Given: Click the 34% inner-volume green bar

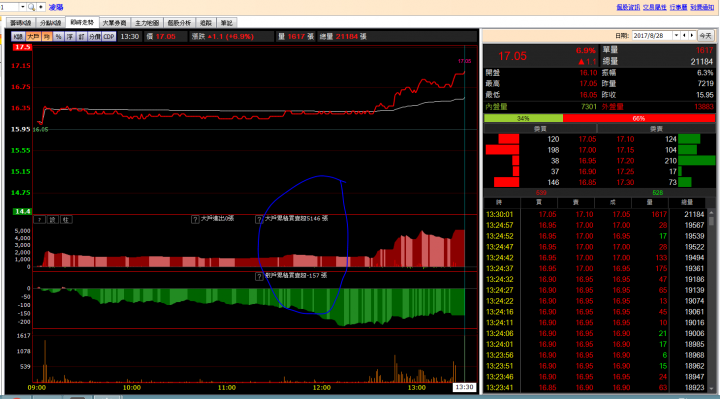Looking at the screenshot, I should click(523, 118).
